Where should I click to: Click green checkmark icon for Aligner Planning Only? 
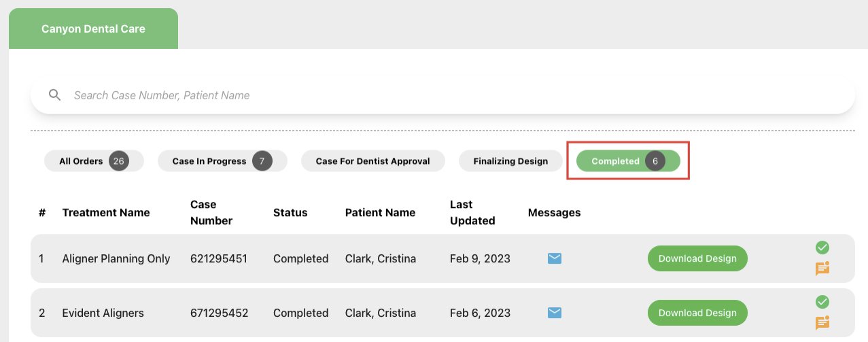(x=822, y=247)
